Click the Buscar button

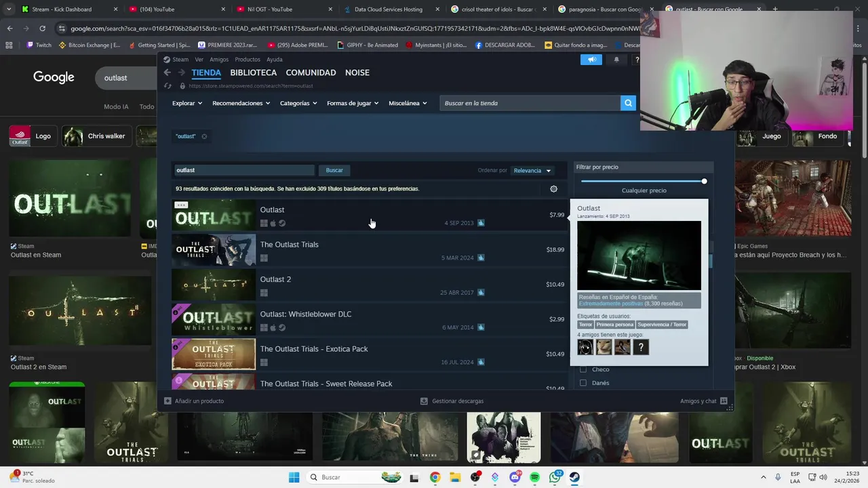pos(334,170)
